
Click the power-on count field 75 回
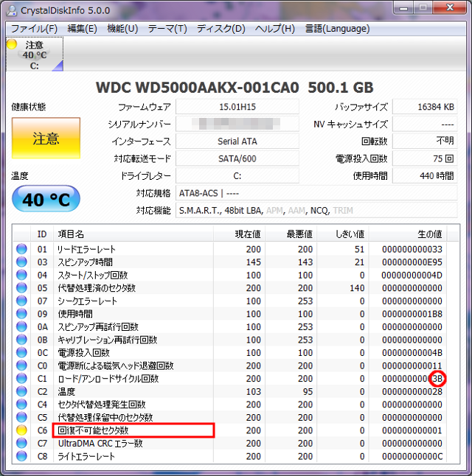click(x=425, y=158)
